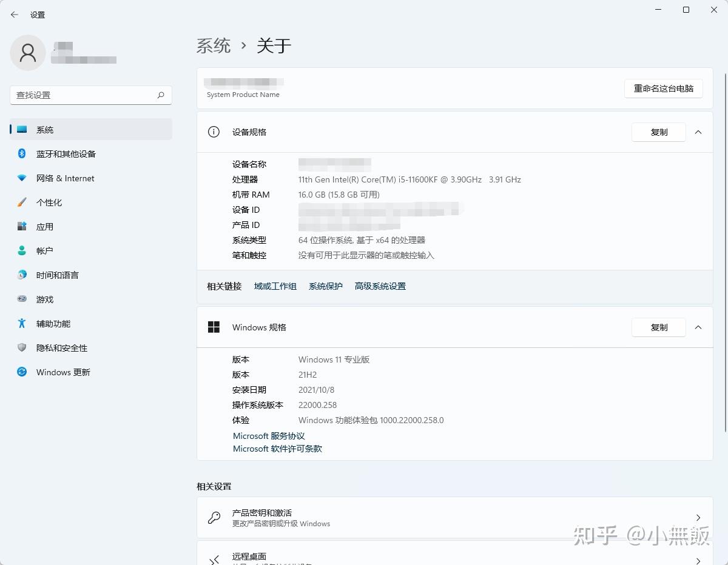Open 蓝牙和其他设备 settings via sidebar icon
The image size is (728, 565).
pyautogui.click(x=21, y=153)
